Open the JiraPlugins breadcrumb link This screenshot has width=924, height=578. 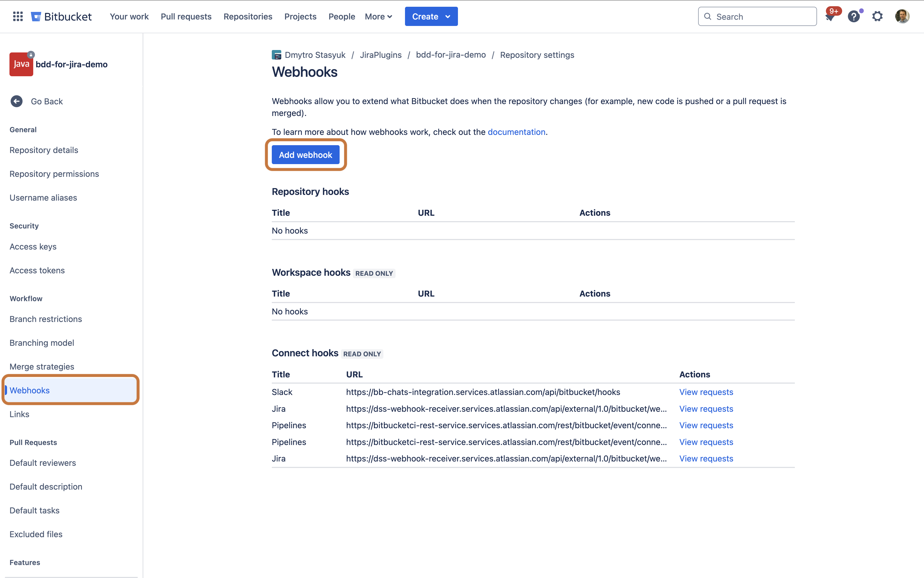click(x=381, y=55)
